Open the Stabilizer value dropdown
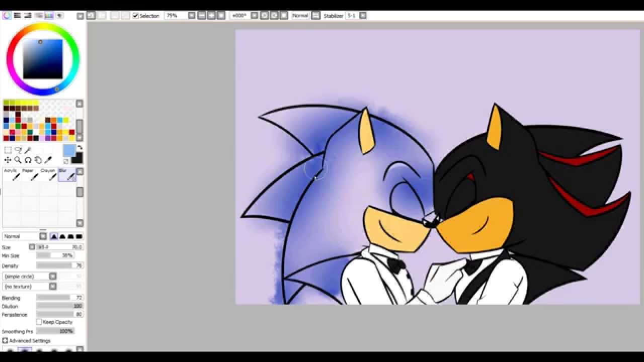The width and height of the screenshot is (644, 362). [x=363, y=16]
